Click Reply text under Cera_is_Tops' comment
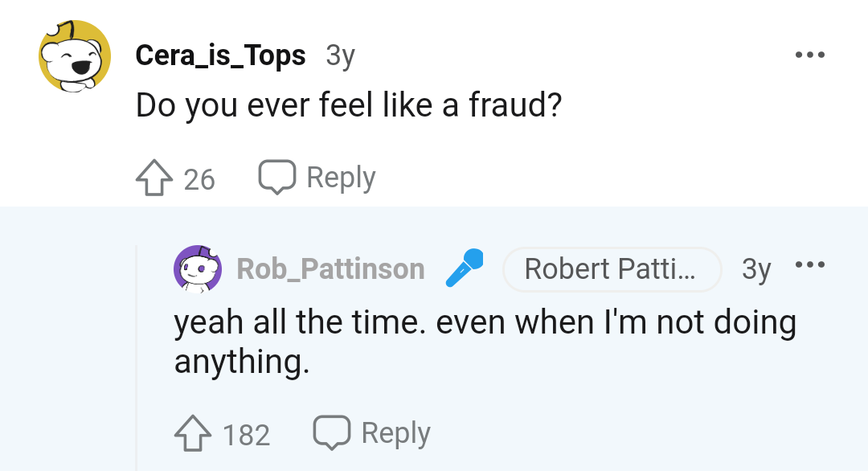The height and width of the screenshot is (471, 868). coord(341,178)
